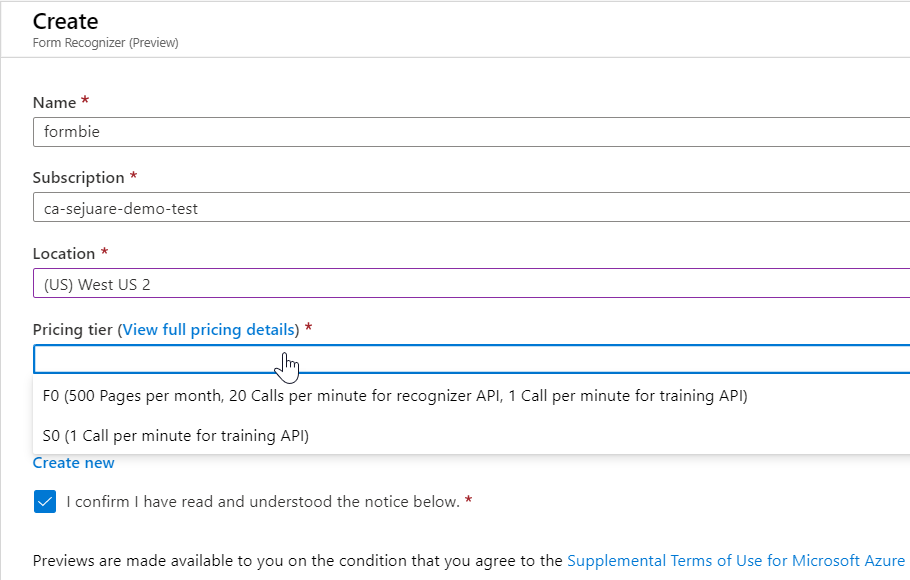Click the Create page heading
Viewport: 910px width, 580px height.
coord(66,21)
